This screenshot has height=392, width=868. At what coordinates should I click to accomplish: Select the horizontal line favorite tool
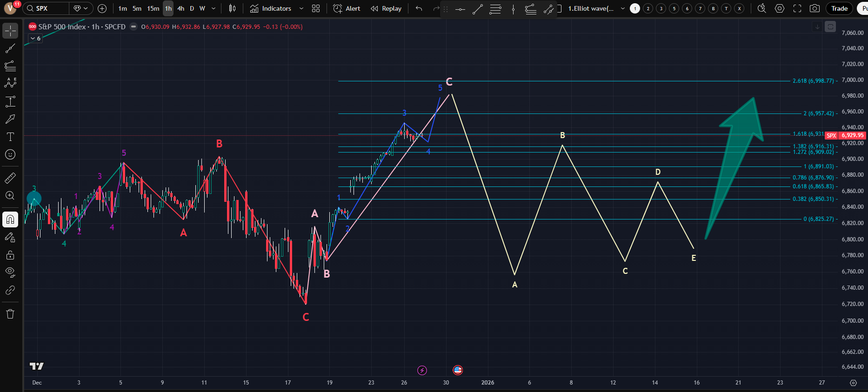(460, 9)
